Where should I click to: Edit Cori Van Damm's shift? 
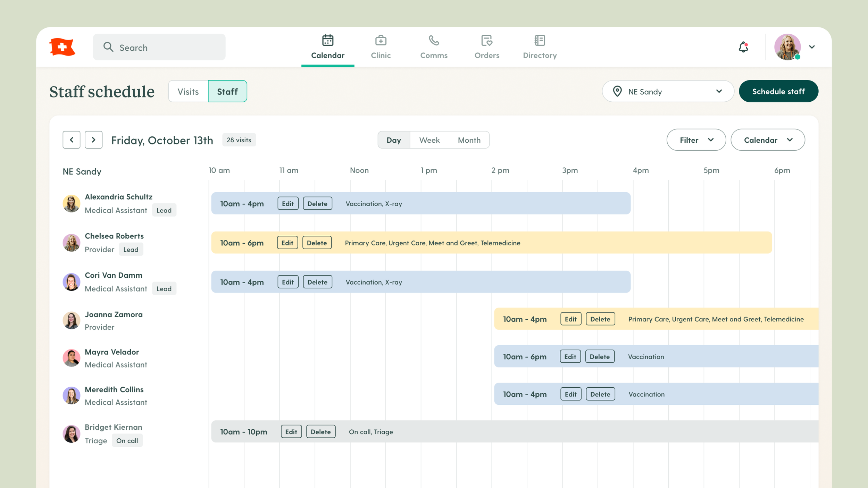pyautogui.click(x=288, y=282)
